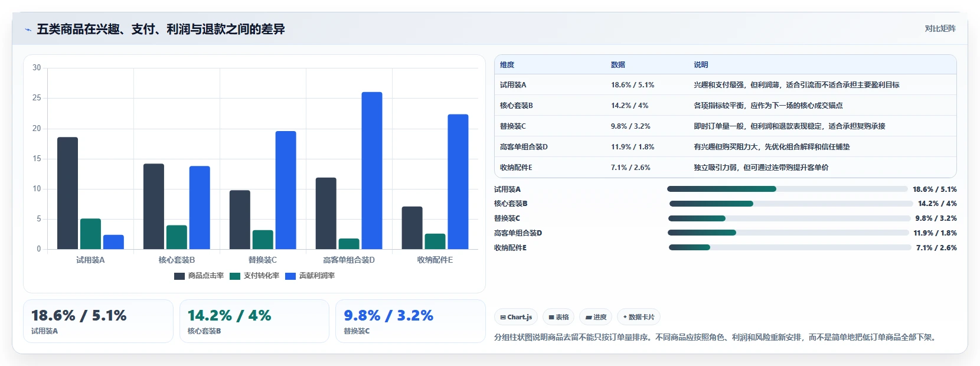Click progress value 9.8% / 3.2%
The image size is (980, 366).
[x=936, y=218]
